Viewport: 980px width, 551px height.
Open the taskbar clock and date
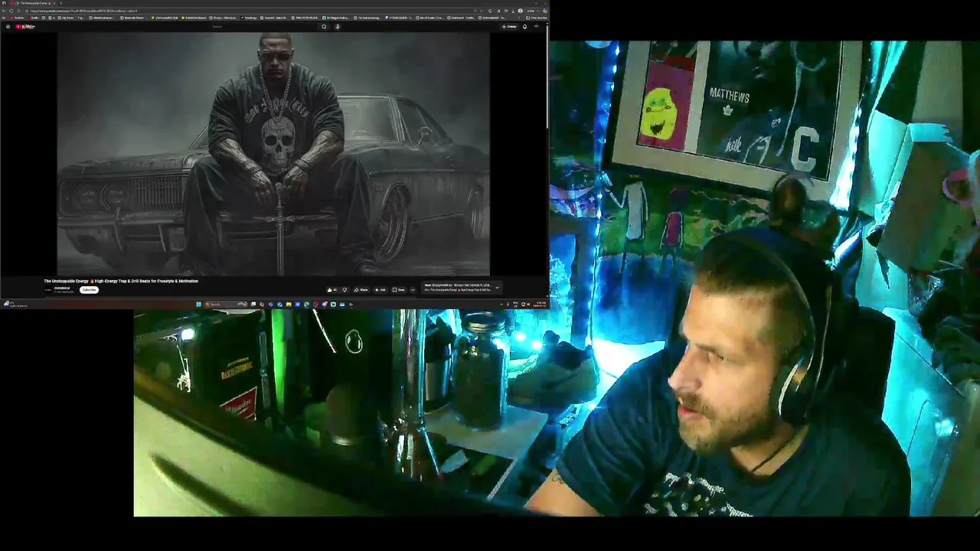(541, 304)
